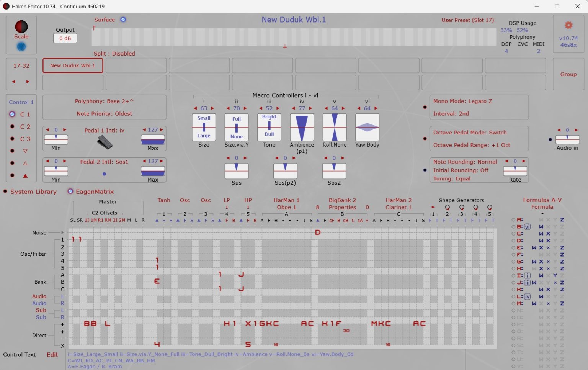Select the C 1 control radio button
This screenshot has width=588, height=370.
(12, 114)
